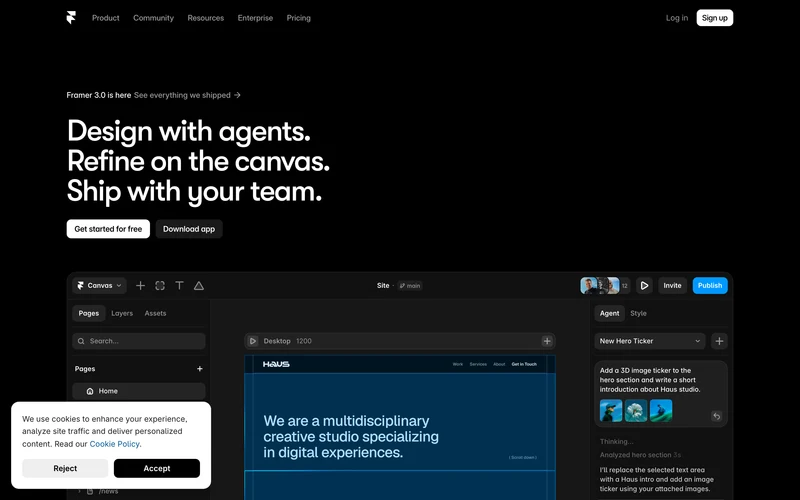Screen dimensions: 800x500
Task: Accept cookies
Action: click(x=157, y=468)
